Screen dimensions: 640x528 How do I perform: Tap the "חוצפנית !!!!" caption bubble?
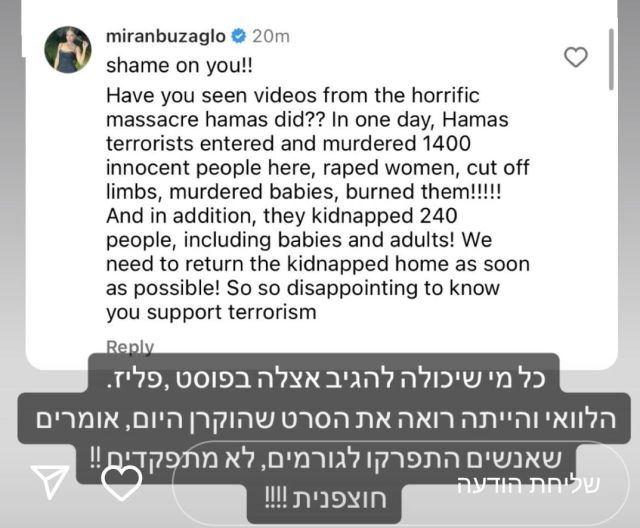(324, 499)
